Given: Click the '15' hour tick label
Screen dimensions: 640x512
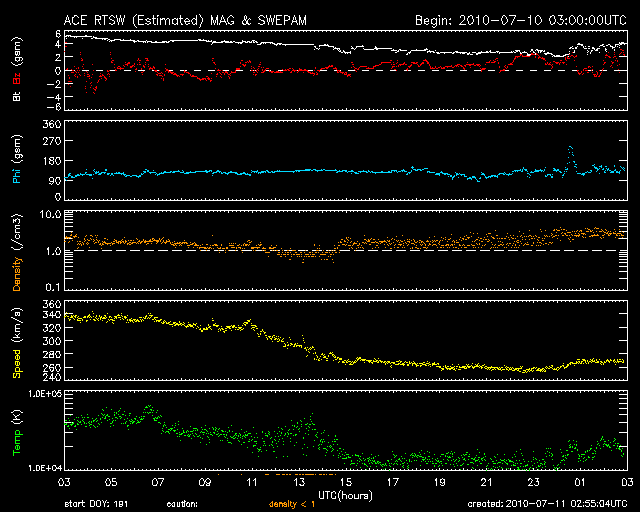Looking at the screenshot, I should 346,483.
